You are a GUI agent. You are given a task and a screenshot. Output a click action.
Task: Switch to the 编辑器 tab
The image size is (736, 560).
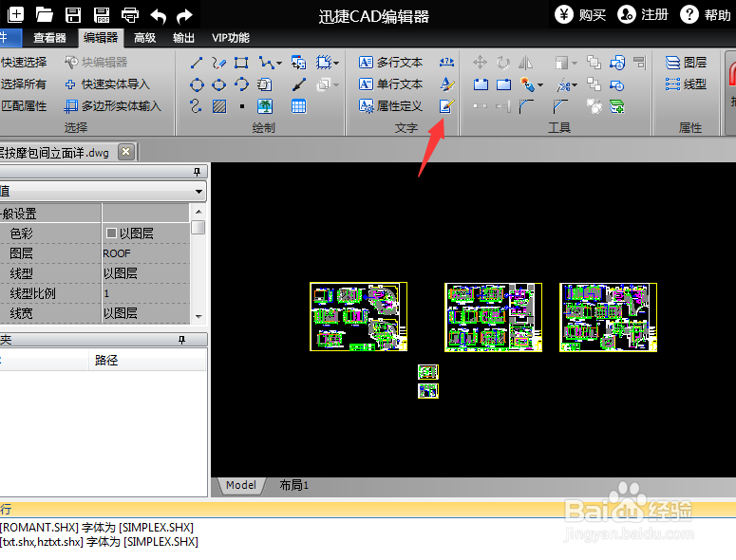coord(101,38)
